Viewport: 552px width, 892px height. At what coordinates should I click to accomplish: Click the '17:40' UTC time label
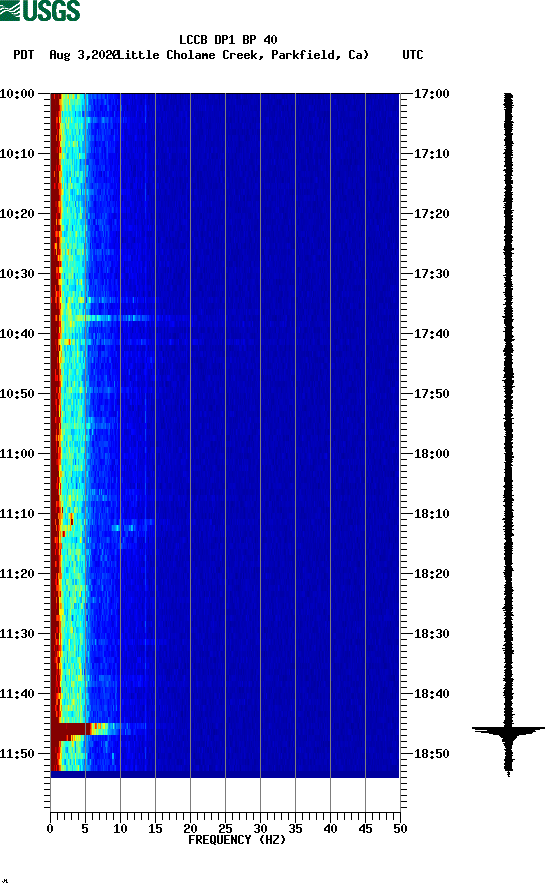click(x=432, y=334)
